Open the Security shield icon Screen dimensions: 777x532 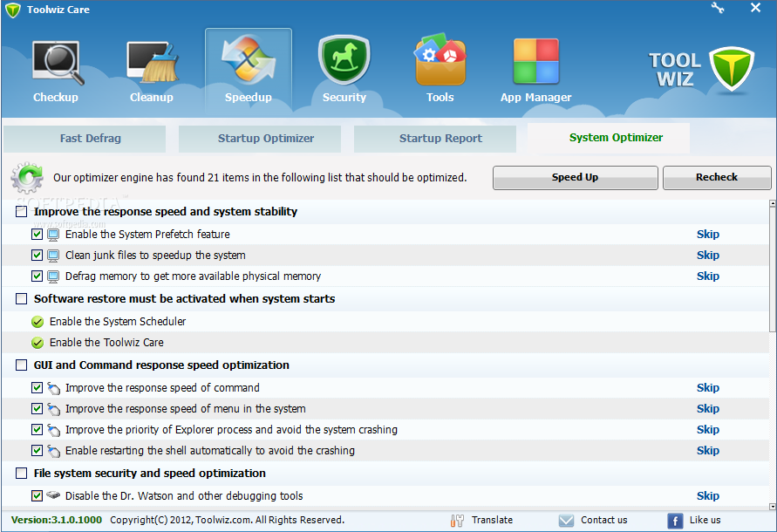pos(344,59)
